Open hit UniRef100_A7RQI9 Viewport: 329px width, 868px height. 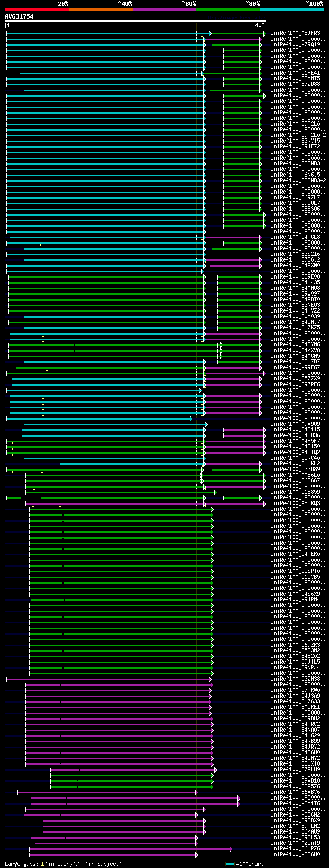[x=295, y=45]
